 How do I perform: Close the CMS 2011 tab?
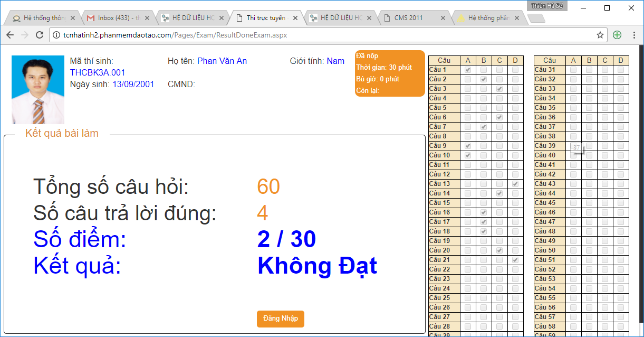click(x=443, y=18)
